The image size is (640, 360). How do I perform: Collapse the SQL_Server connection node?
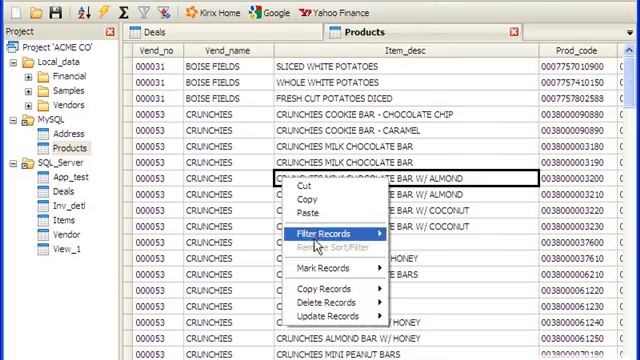click(x=13, y=163)
